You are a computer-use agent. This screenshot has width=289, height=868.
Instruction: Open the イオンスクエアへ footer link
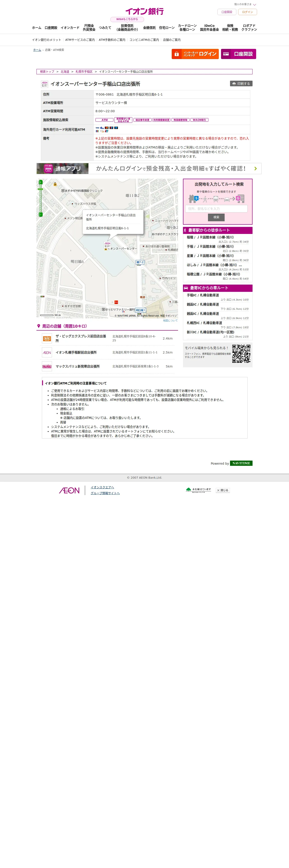102,487
